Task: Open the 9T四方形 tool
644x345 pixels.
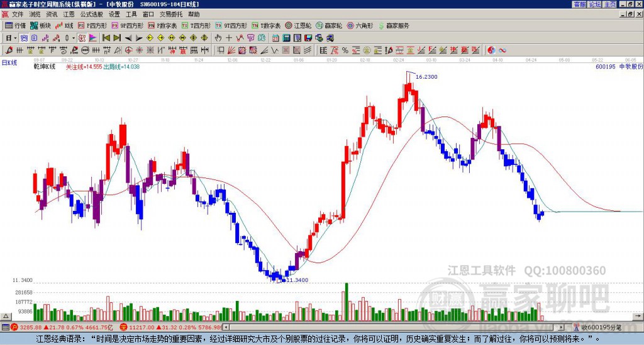Action: pos(231,25)
